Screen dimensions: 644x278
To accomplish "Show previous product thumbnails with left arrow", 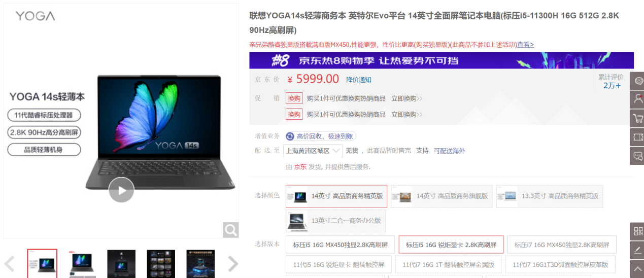I will pyautogui.click(x=9, y=264).
